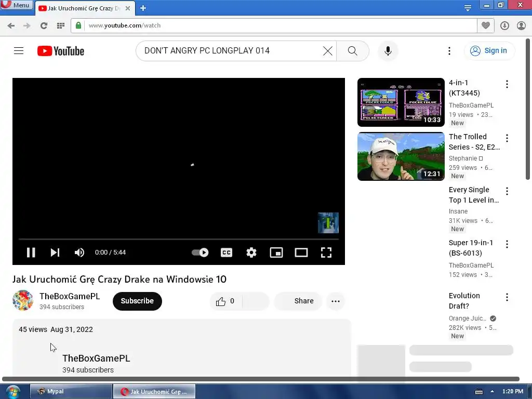Open options for the 4-in-1 (KT3445) video
532x399 pixels.
click(507, 84)
